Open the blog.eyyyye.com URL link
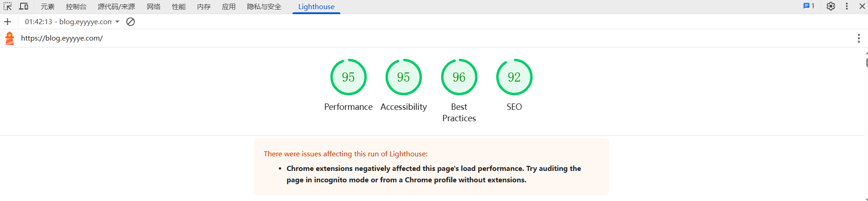 [x=62, y=38]
